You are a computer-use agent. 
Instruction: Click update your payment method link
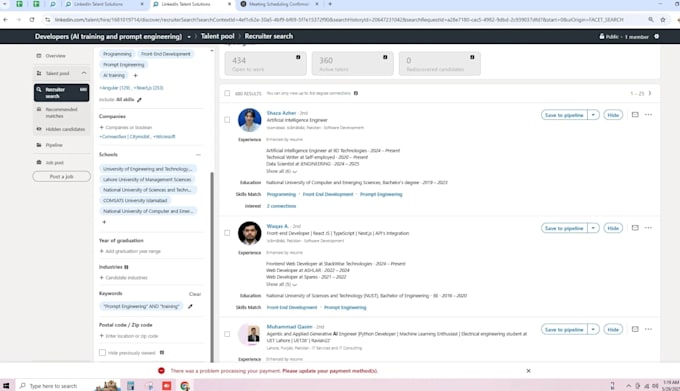coord(330,371)
